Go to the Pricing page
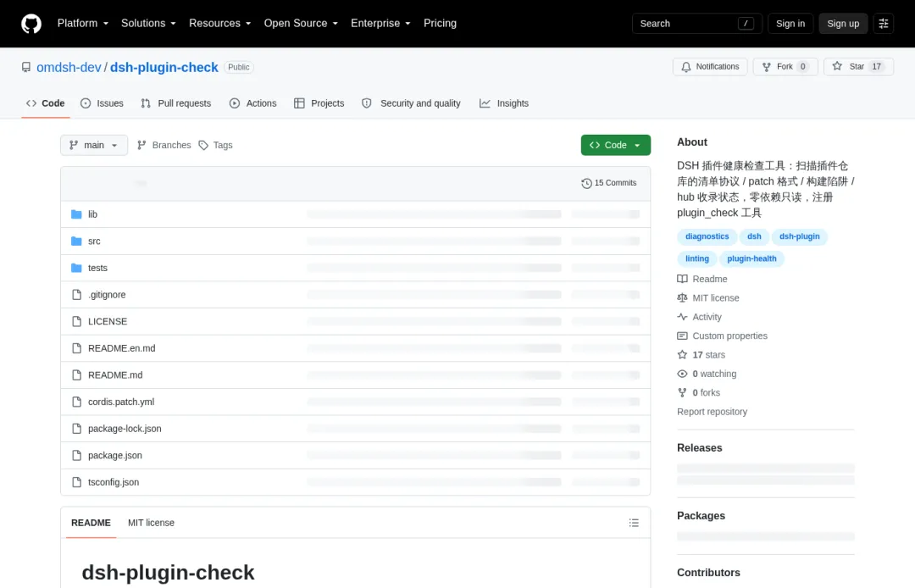 (440, 24)
